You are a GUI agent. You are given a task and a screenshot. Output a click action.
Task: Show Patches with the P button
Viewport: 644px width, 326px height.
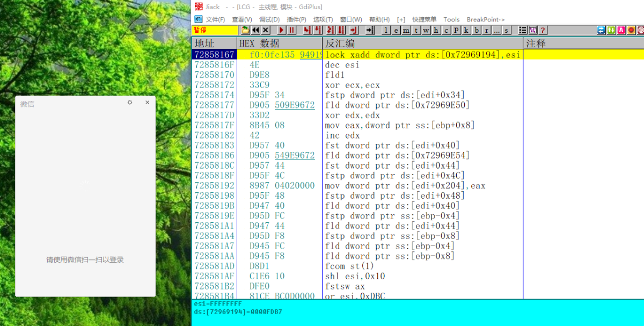456,30
